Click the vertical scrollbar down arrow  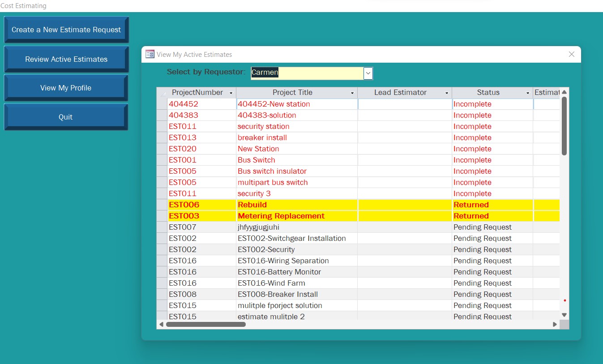pyautogui.click(x=564, y=315)
